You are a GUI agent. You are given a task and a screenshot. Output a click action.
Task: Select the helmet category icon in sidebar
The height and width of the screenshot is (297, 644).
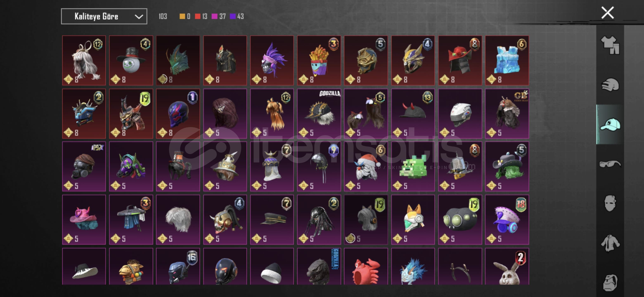pyautogui.click(x=610, y=85)
